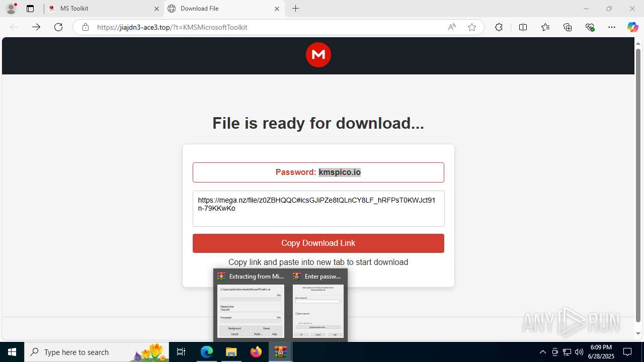This screenshot has width=644, height=362.
Task: Select the Enter password window thumbnail
Action: point(318,306)
